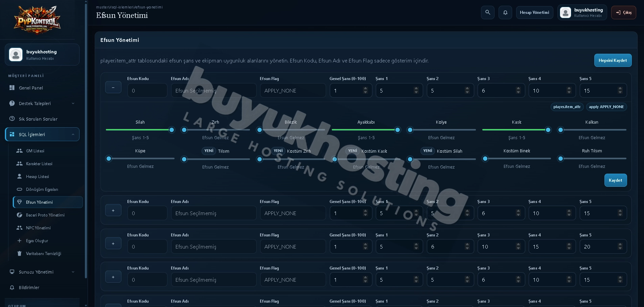Screen dimensions: 644x307
Task: Adjust the Ayakkabı chance slider
Action: click(366, 130)
